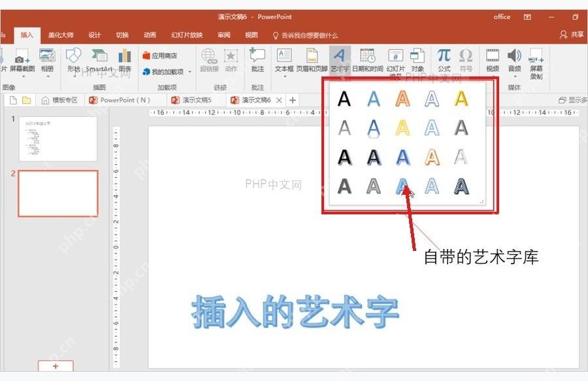588x381 pixels.
Task: Open the 视图 ribbon tab
Action: (x=252, y=35)
